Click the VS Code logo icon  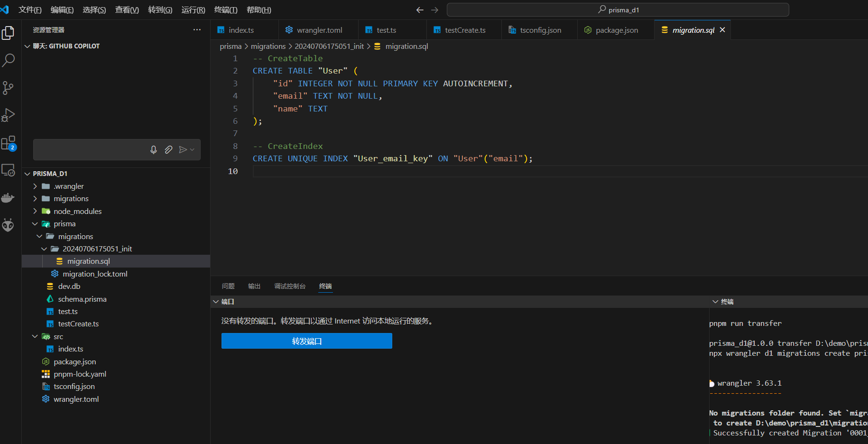5,10
